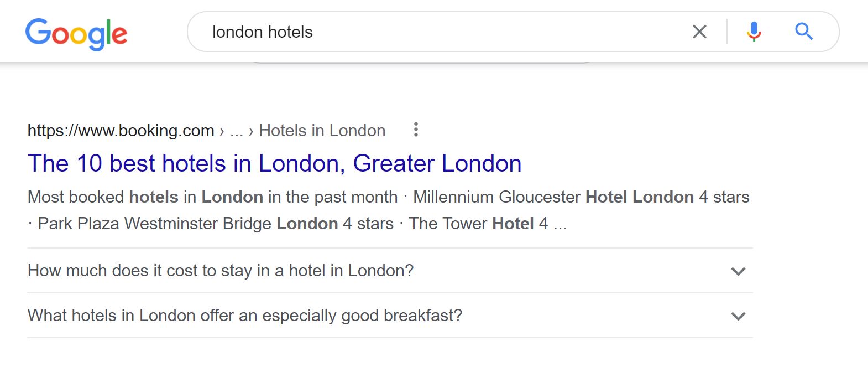Click the Millennium Gloucester Hotel snippet text

click(x=553, y=197)
